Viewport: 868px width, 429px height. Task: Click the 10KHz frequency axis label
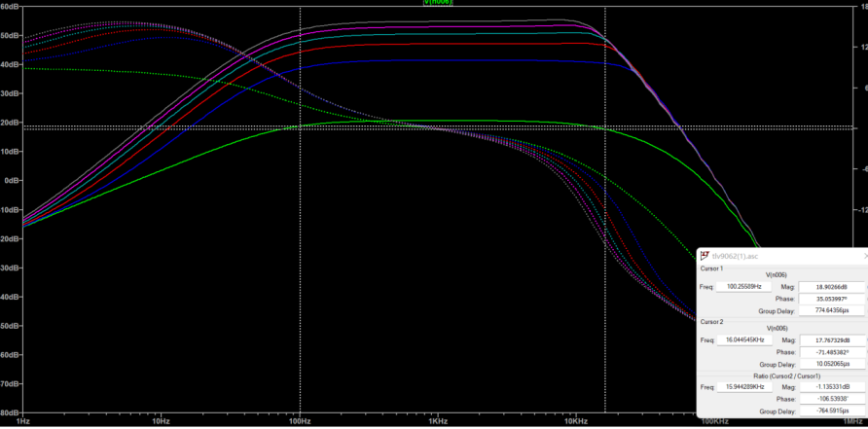(x=576, y=422)
